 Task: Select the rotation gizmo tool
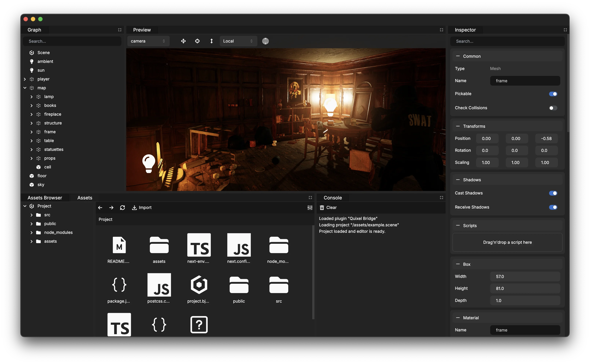click(x=197, y=41)
